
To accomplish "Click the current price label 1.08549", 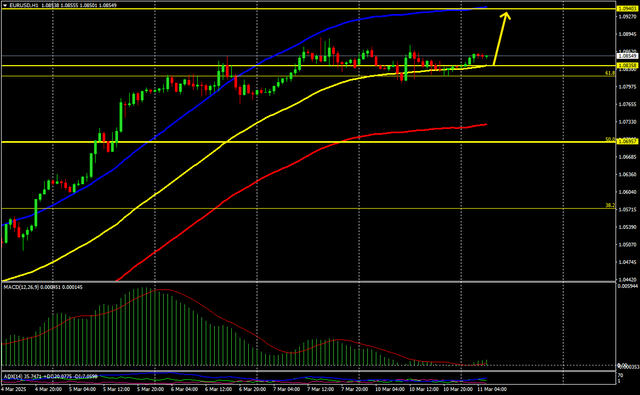I will click(627, 55).
